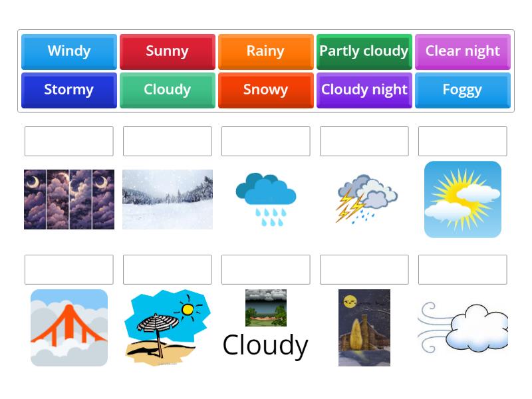Select the Stormy word tile
The image size is (532, 399).
(68, 90)
